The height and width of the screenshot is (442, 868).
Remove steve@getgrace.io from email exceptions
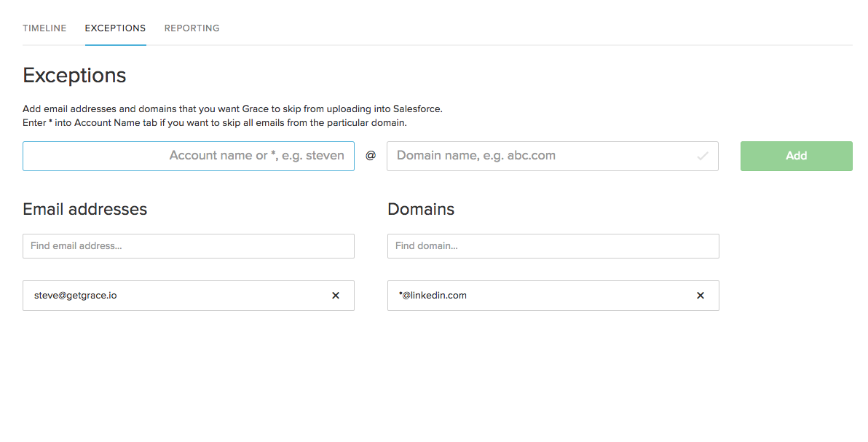(336, 296)
